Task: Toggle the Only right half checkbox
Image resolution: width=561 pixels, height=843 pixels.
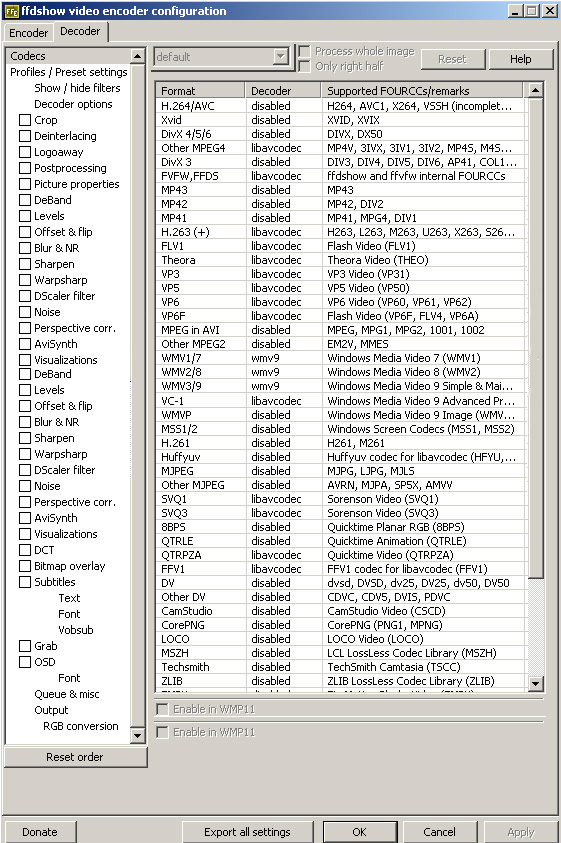Action: point(304,66)
